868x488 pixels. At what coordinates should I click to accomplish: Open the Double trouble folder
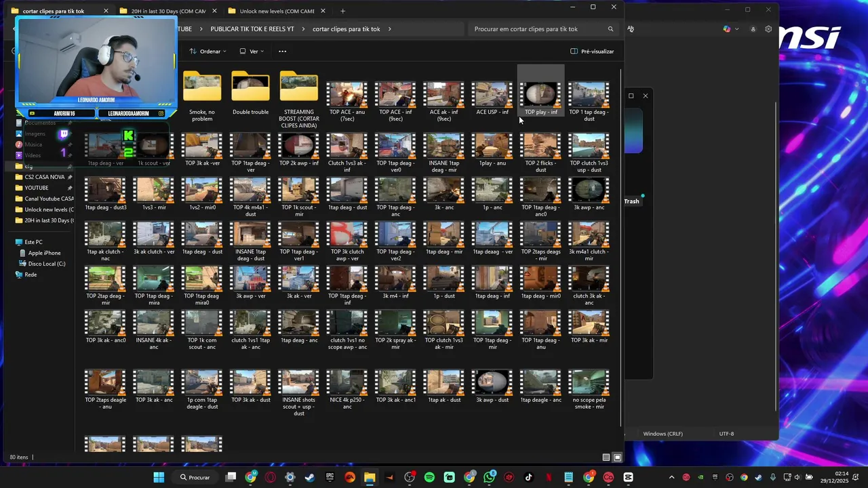click(250, 94)
